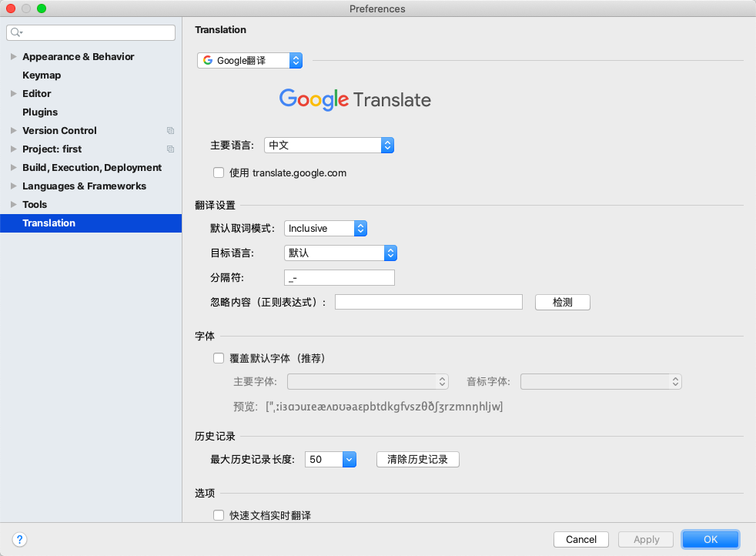
Task: Open the Google翻译 translator dropdown
Action: [x=249, y=60]
